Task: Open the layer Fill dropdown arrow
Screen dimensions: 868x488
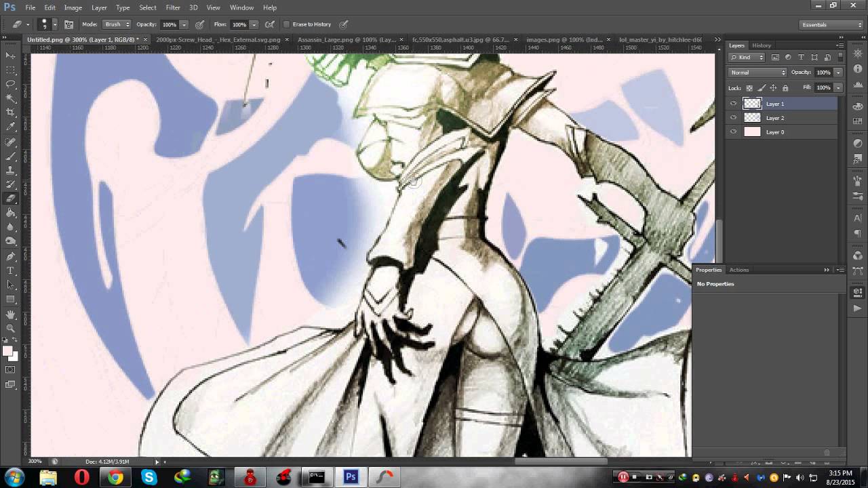Action: click(838, 88)
